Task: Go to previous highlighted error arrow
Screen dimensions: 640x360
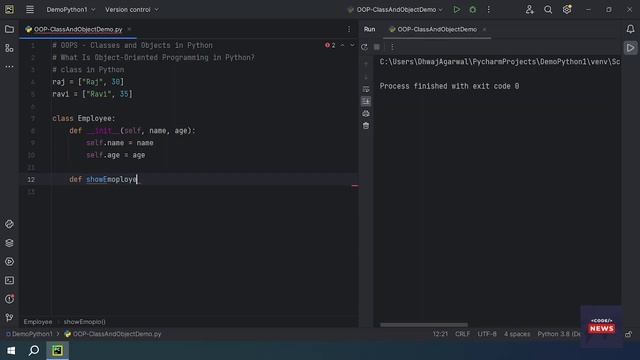Action: pyautogui.click(x=342, y=45)
